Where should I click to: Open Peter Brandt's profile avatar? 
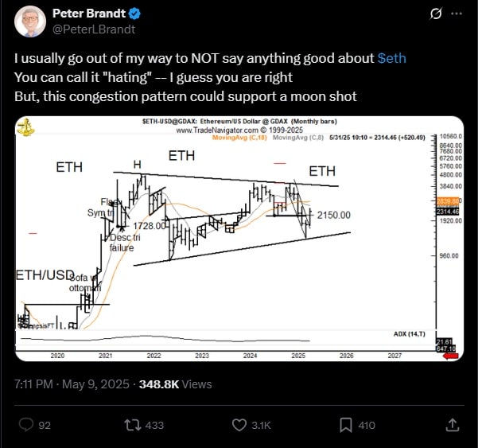[x=30, y=21]
